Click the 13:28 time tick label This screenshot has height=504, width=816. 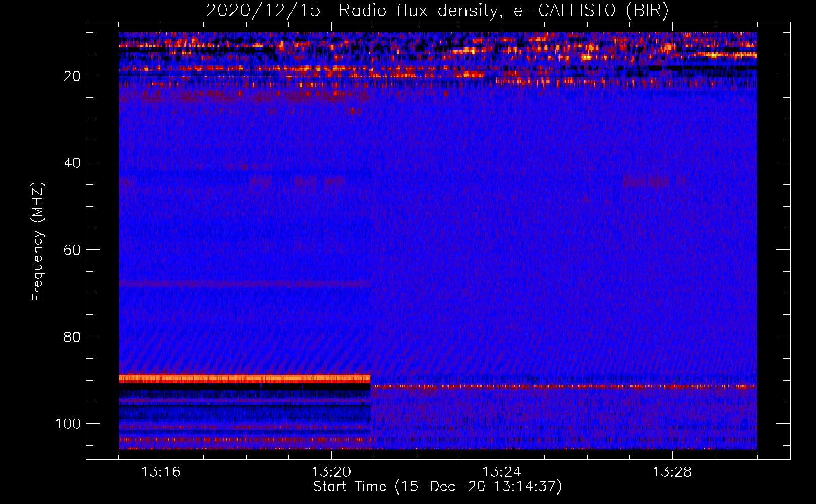(x=672, y=472)
